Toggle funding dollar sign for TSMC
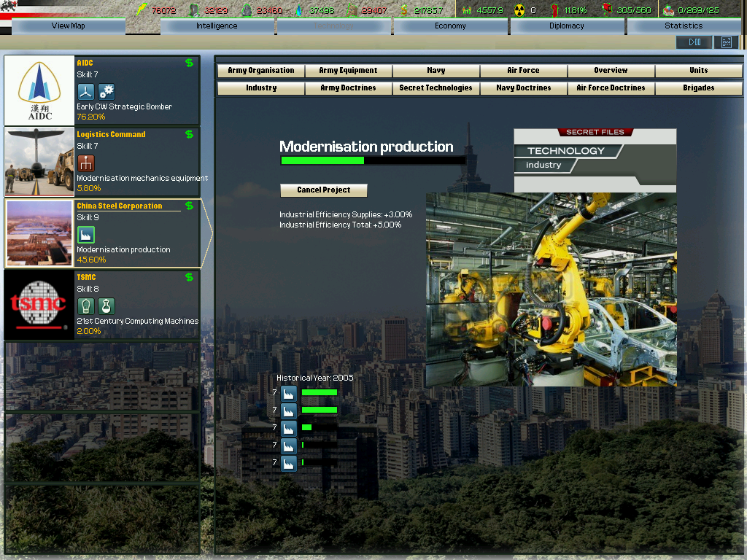The image size is (747, 560). tap(190, 277)
